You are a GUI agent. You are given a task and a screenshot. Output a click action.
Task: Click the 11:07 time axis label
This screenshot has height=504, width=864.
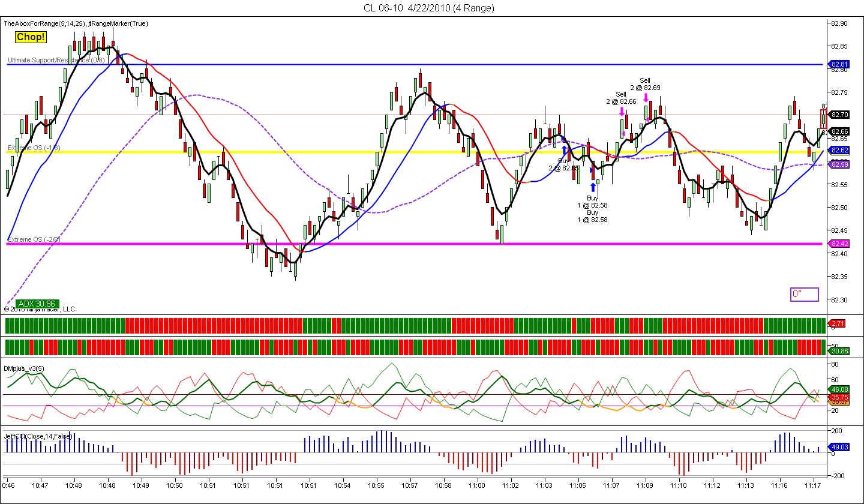[611, 484]
